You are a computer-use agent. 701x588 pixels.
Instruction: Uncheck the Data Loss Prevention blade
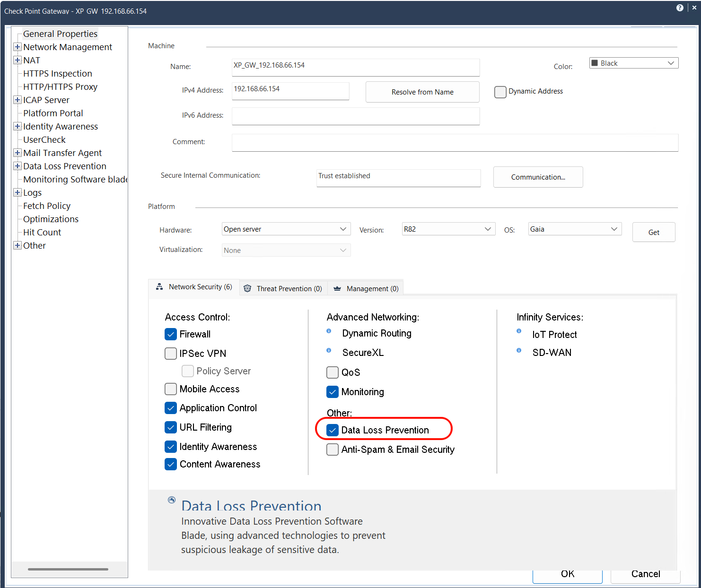(x=333, y=430)
